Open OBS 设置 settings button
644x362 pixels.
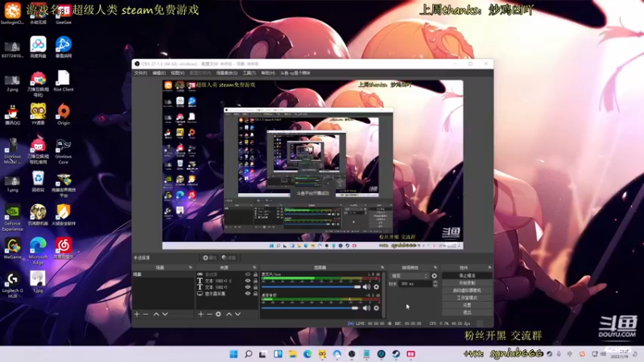[467, 305]
